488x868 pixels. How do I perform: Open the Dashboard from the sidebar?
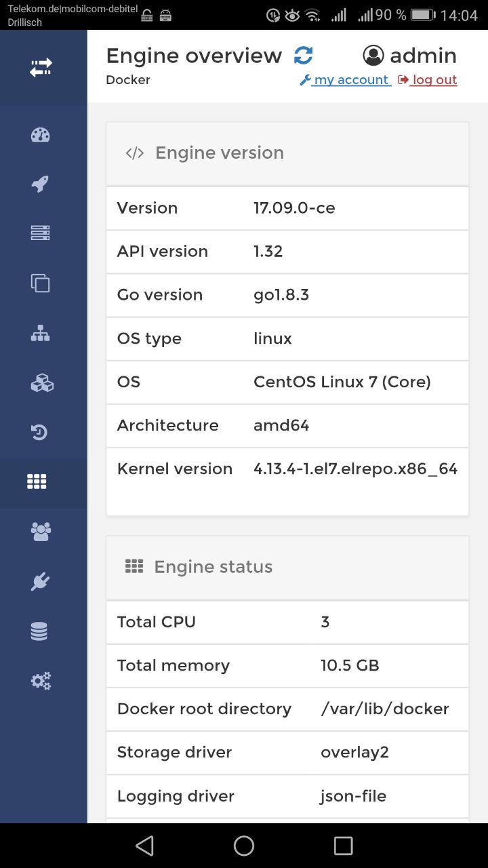(40, 135)
